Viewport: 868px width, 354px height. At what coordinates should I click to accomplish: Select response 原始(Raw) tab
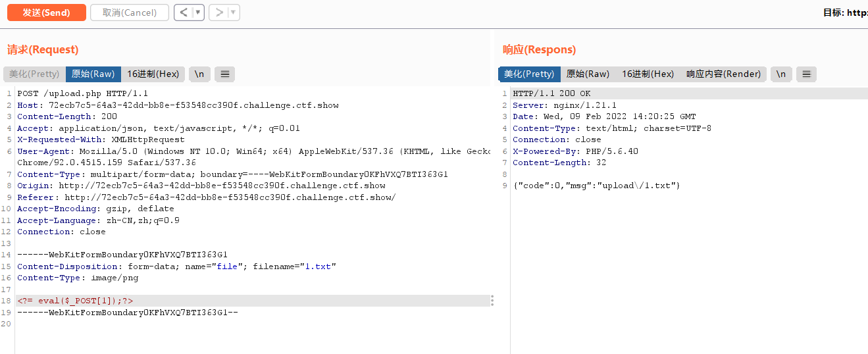pos(588,74)
